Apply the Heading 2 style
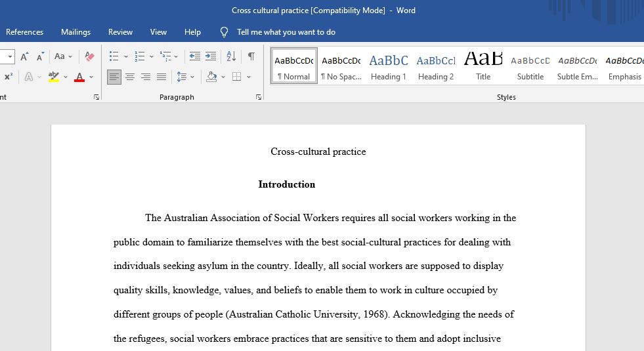 click(x=436, y=66)
